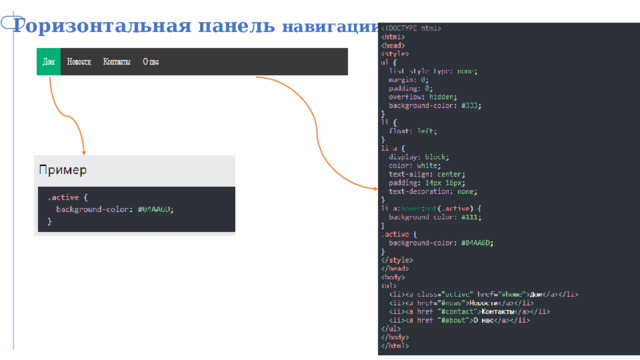This screenshot has width=640, height=360.
Task: Click the 'Пример' heading
Action: (62, 170)
